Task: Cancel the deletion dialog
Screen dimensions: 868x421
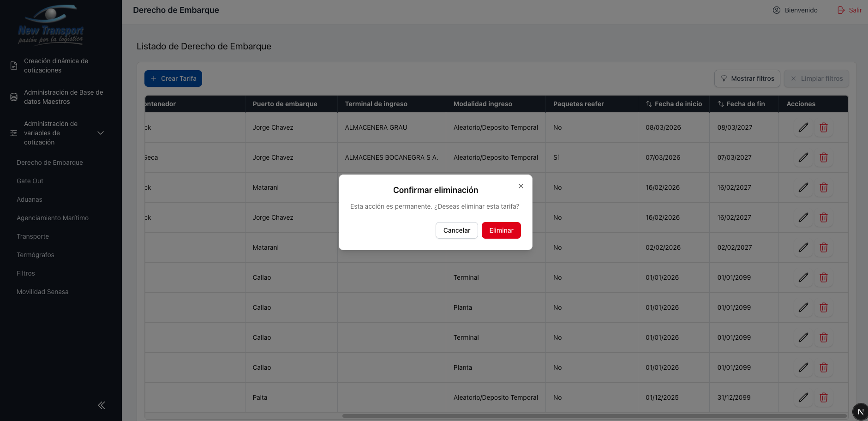Action: pyautogui.click(x=456, y=230)
